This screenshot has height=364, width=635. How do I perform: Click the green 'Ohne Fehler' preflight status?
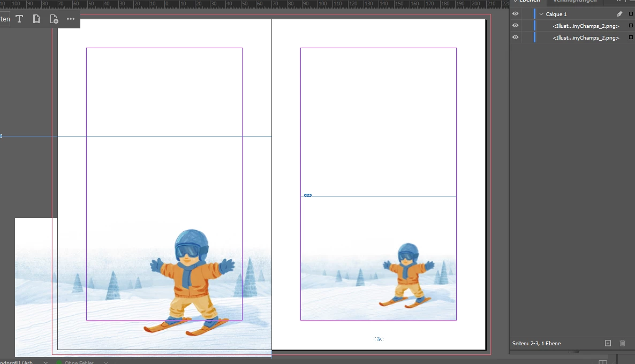(75, 362)
